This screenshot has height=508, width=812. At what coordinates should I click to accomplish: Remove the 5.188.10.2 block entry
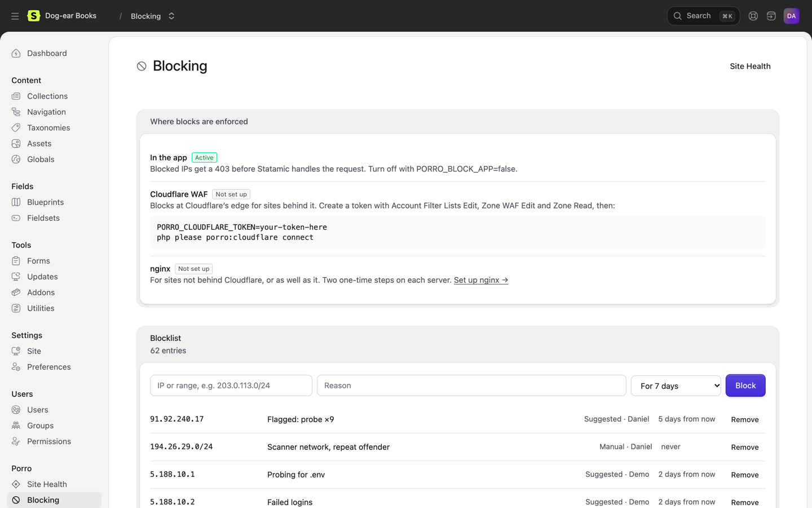[x=744, y=502]
